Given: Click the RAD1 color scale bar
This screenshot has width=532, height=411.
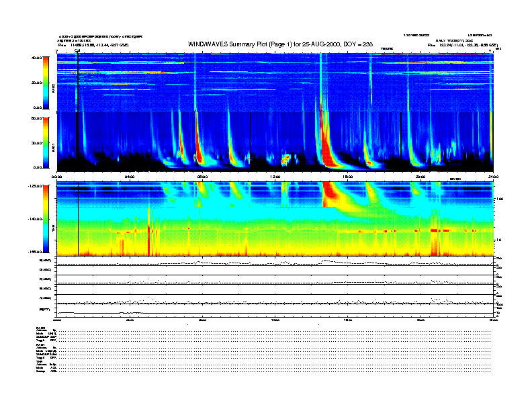Looking at the screenshot, I should [46, 143].
